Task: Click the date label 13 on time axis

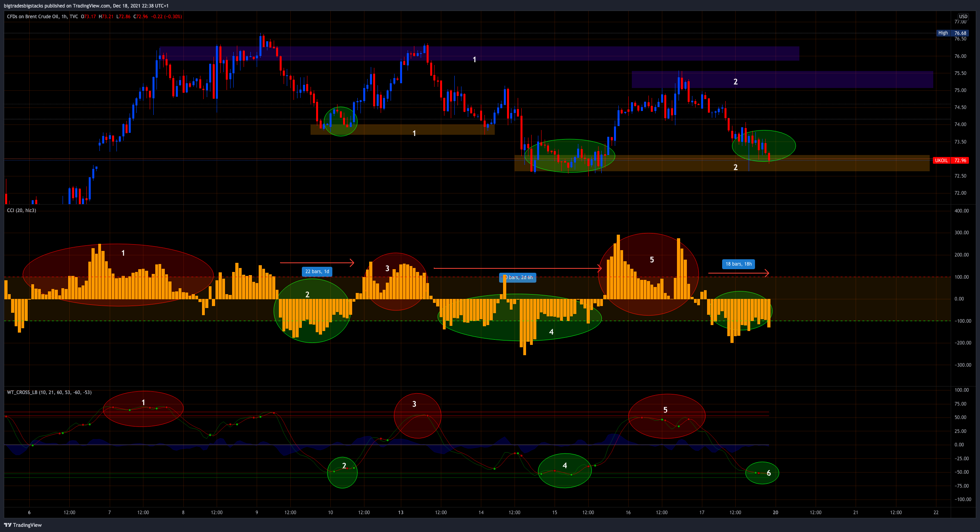Action: pyautogui.click(x=401, y=513)
